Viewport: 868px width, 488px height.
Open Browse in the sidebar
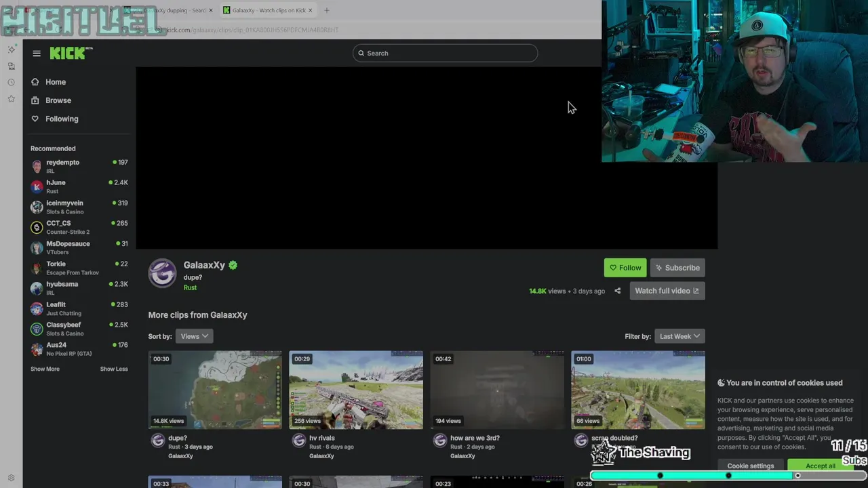tap(58, 100)
